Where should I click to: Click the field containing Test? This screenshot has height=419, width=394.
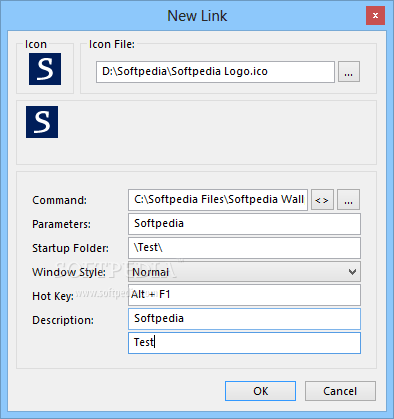click(x=244, y=343)
